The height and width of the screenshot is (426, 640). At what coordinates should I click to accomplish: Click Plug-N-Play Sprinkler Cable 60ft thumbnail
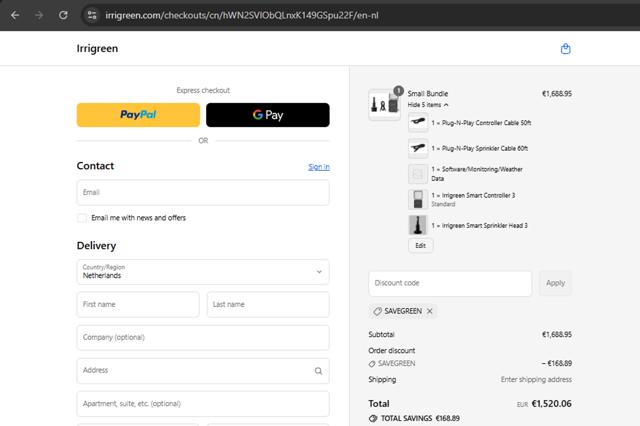click(418, 148)
